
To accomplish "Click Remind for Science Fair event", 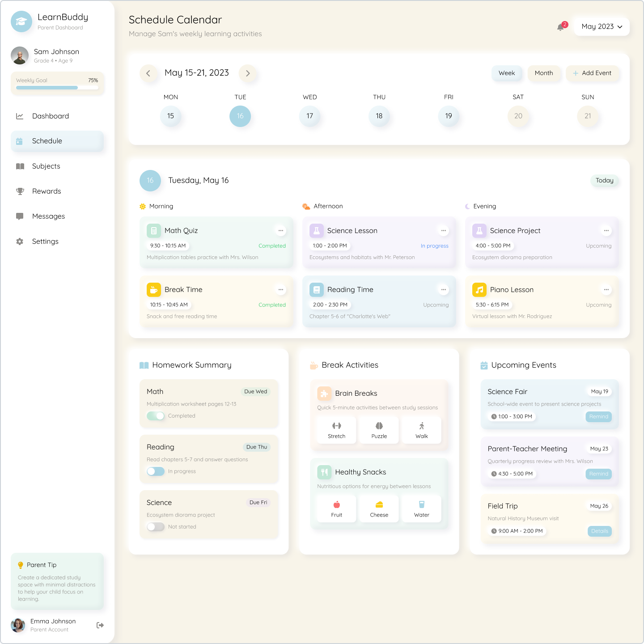I will (x=598, y=417).
